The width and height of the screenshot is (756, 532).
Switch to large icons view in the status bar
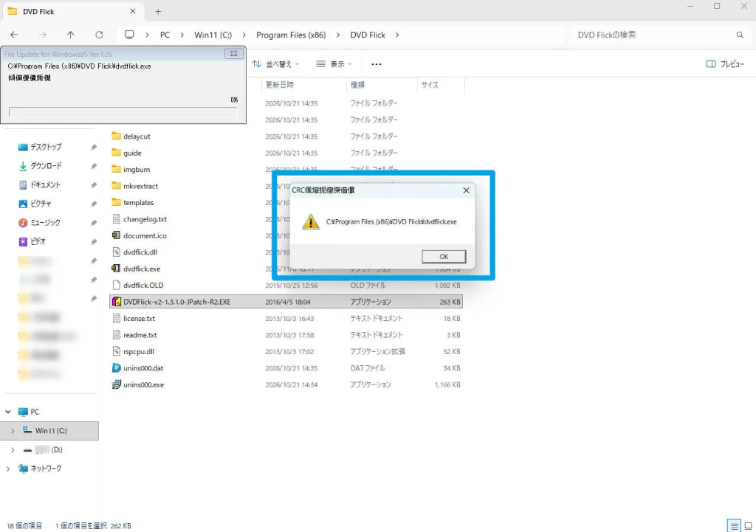749,526
